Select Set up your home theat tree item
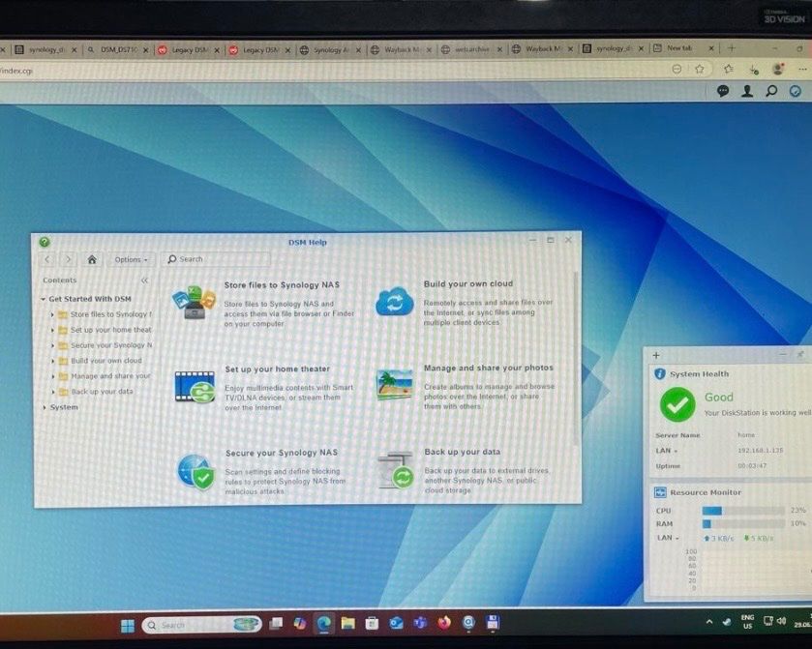 [x=111, y=330]
